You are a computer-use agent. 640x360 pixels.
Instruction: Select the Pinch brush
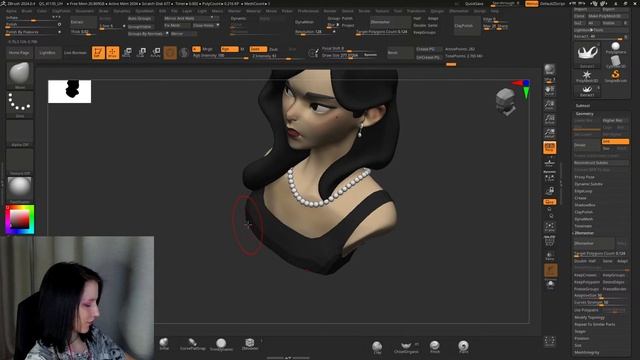click(435, 347)
